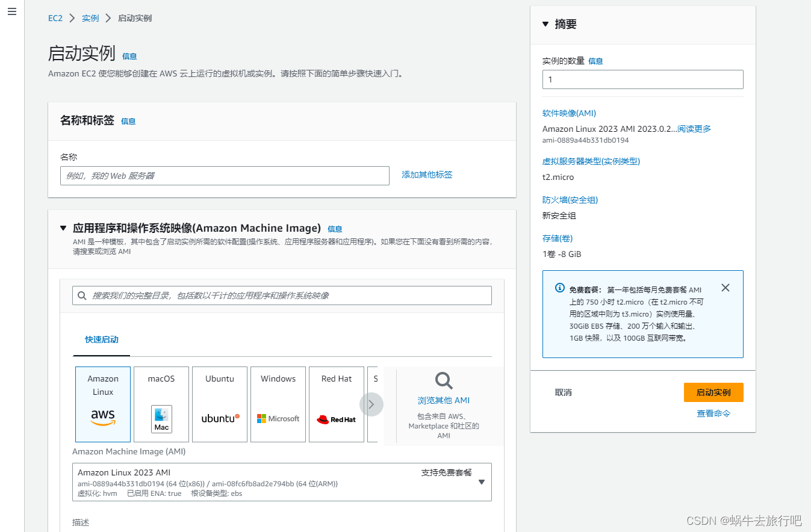Viewport: 811px width, 532px height.
Task: Click the 新安全组 text in summary
Action: 559,215
